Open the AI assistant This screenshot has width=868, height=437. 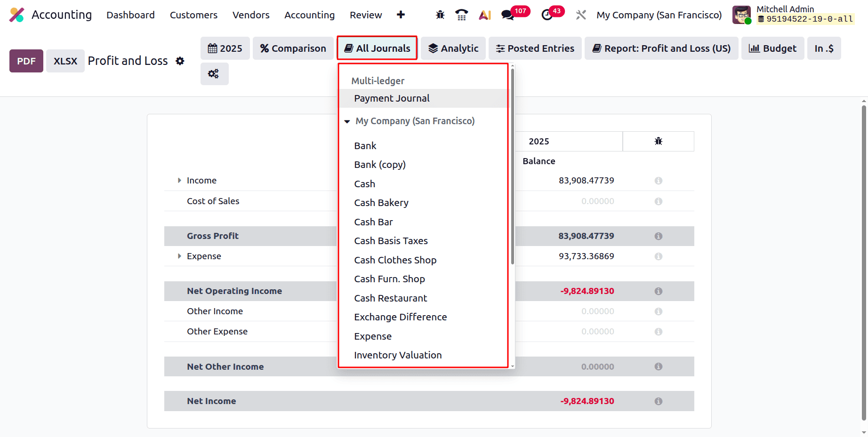tap(484, 15)
